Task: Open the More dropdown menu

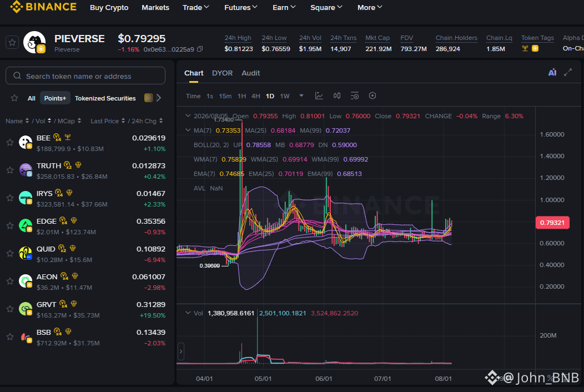Action: (x=370, y=7)
